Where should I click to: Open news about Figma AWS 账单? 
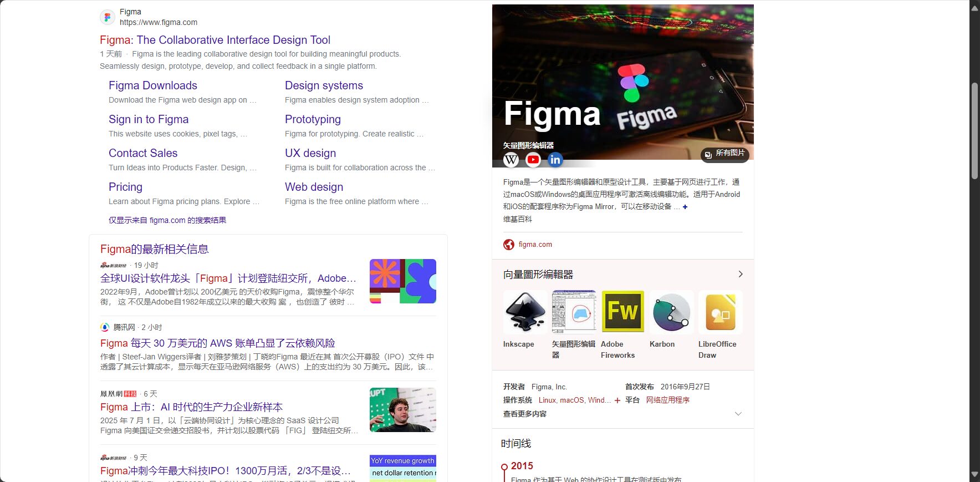218,343
